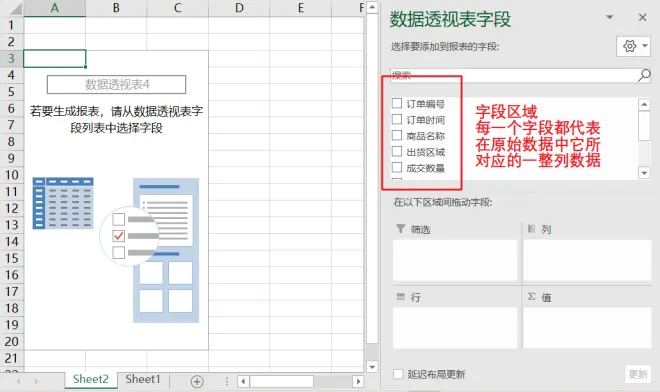Click the 数据透视表4 placeholder box
This screenshot has width=660, height=392.
(x=117, y=85)
